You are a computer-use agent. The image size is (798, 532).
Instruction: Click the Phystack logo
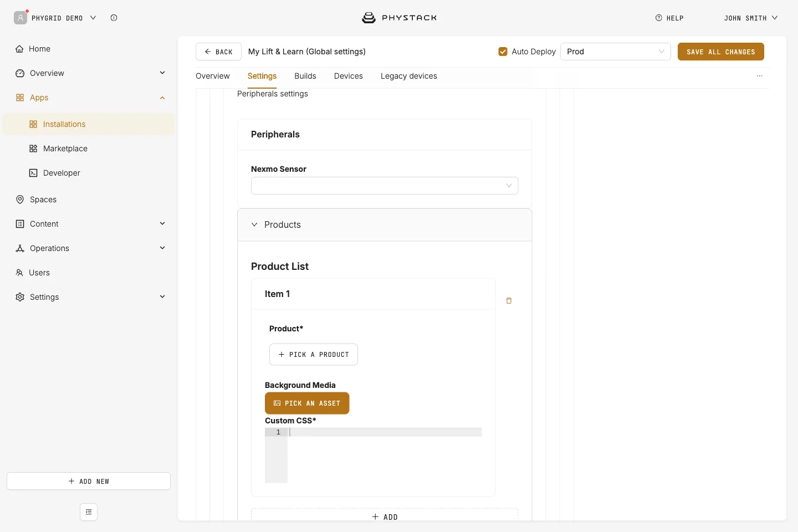pos(399,18)
